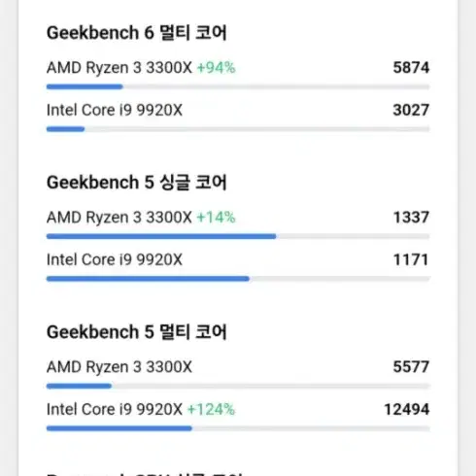
Task: Click the +94% green percentage label
Action: pos(216,68)
